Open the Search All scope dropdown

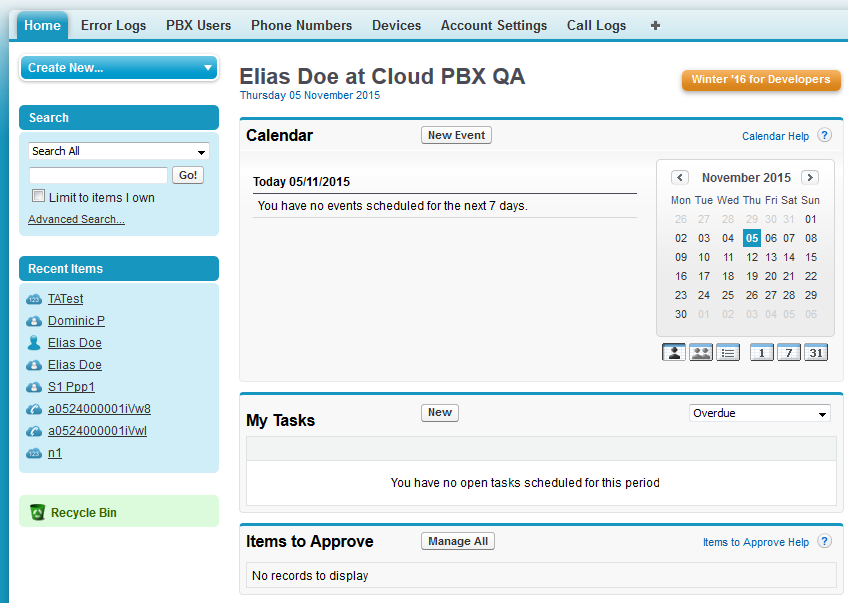coord(119,151)
